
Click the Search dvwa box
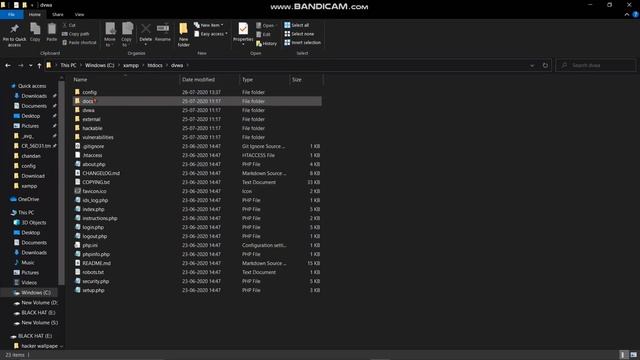596,65
